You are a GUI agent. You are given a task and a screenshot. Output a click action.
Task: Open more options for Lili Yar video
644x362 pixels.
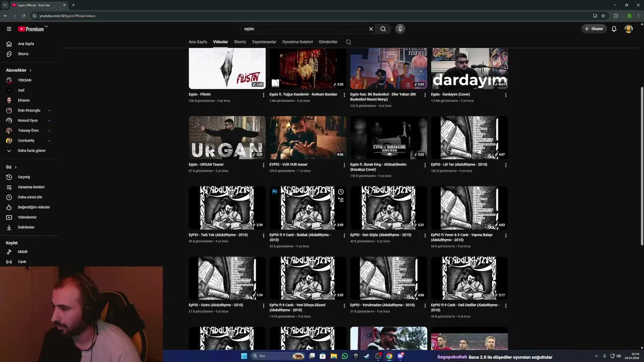506,165
